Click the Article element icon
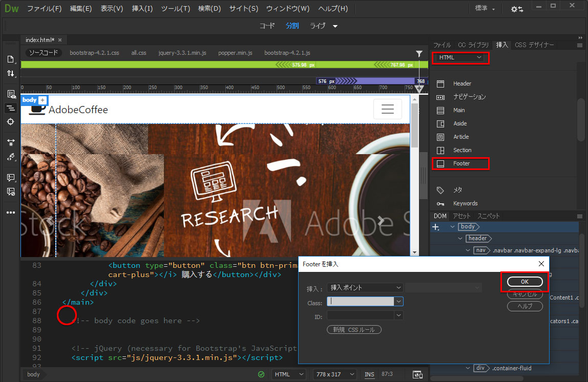This screenshot has height=382, width=588. [x=440, y=137]
